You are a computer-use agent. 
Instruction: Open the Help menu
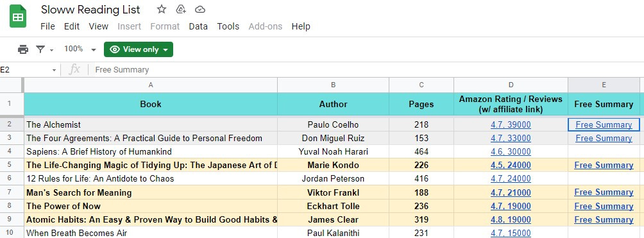click(301, 26)
